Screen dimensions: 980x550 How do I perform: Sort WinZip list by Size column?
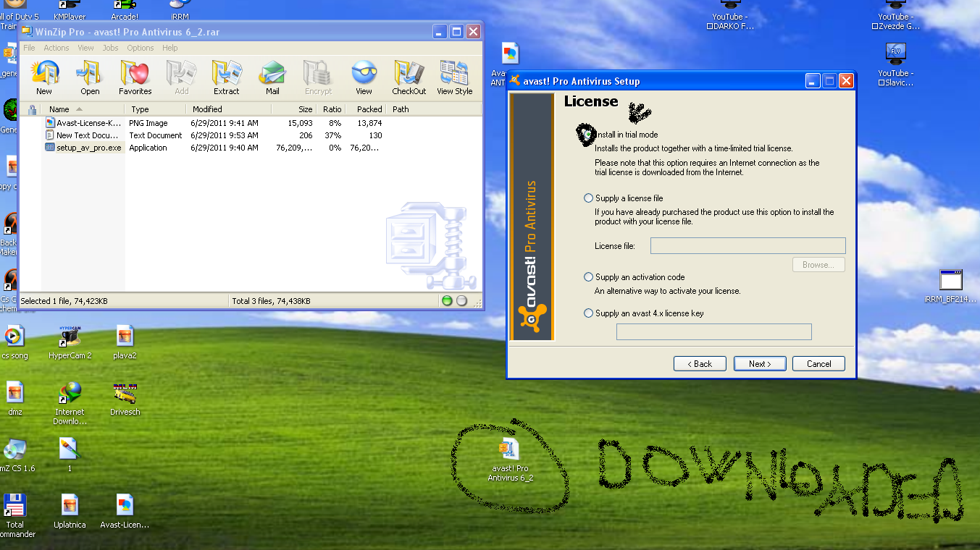click(294, 109)
